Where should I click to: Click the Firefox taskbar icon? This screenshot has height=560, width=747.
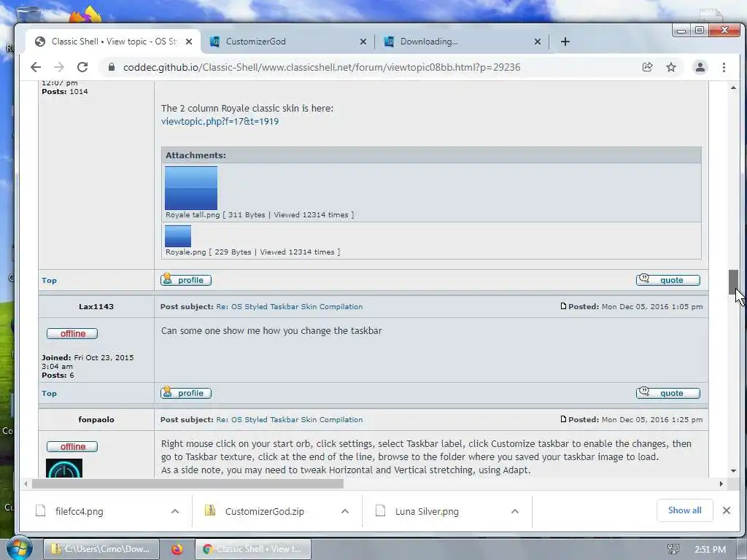(x=177, y=549)
